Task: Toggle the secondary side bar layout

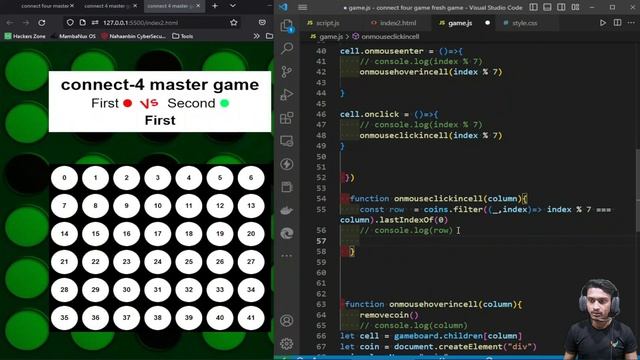Action: tap(561, 7)
